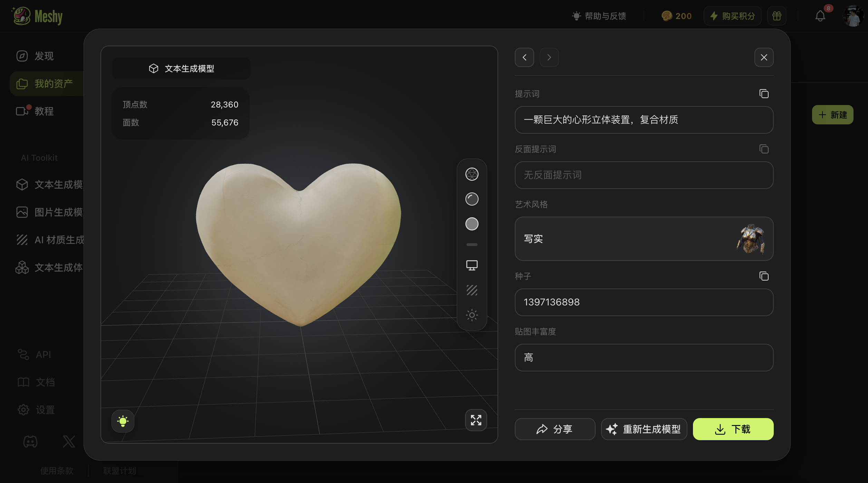This screenshot has height=483, width=868.
Task: Click the 艺术风格 label
Action: pyautogui.click(x=531, y=204)
